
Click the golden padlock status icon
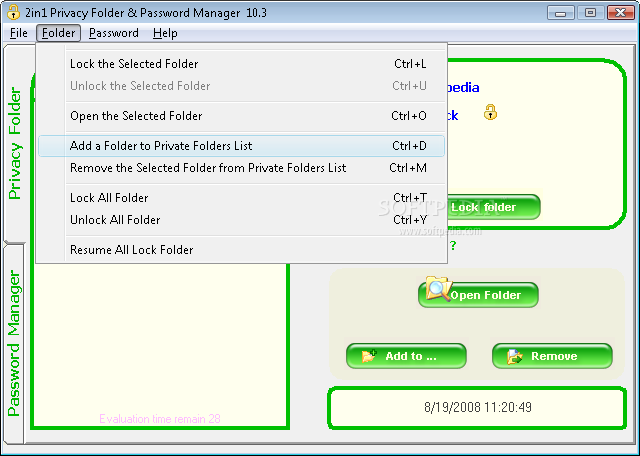click(x=490, y=112)
